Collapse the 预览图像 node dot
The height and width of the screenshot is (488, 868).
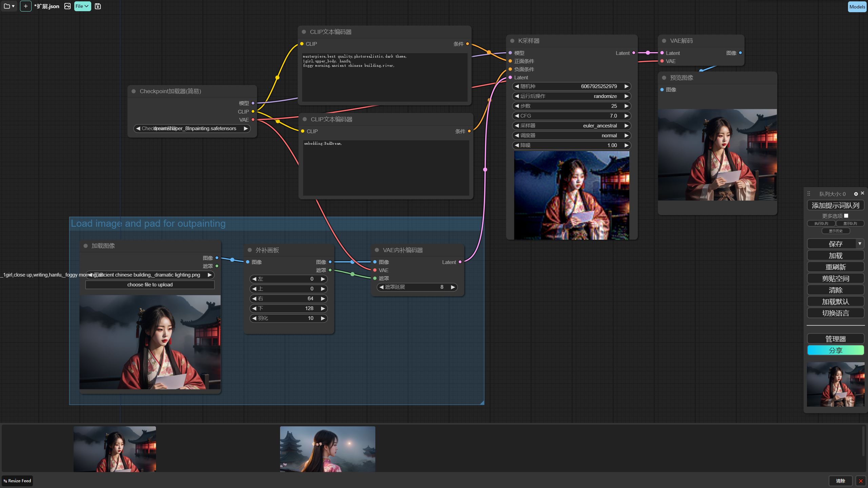pyautogui.click(x=664, y=78)
